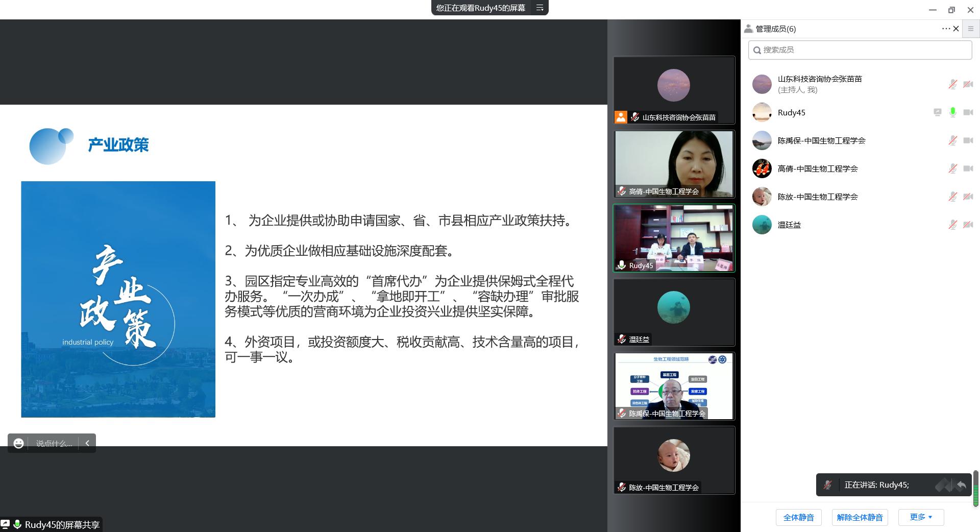
Task: Click the 全体静音 button
Action: tap(798, 517)
